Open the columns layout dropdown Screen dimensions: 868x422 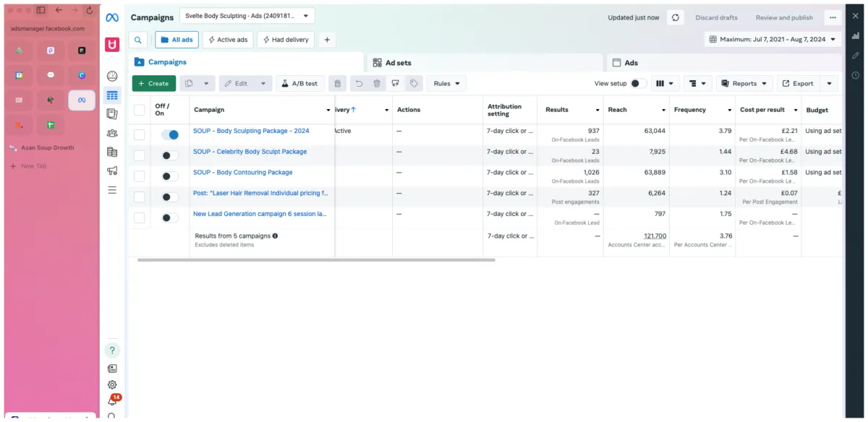666,84
